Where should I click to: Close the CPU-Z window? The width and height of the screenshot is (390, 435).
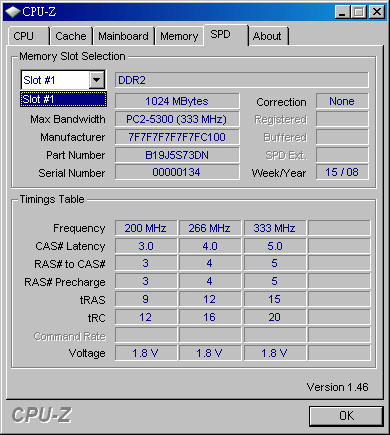[377, 12]
